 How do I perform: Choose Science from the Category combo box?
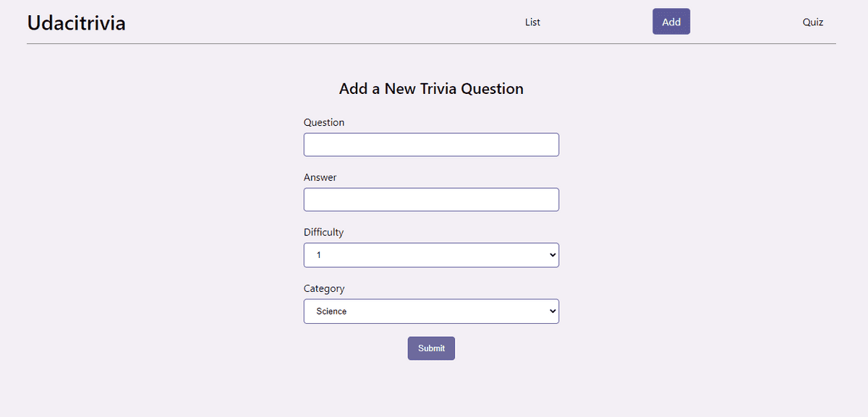tap(431, 311)
